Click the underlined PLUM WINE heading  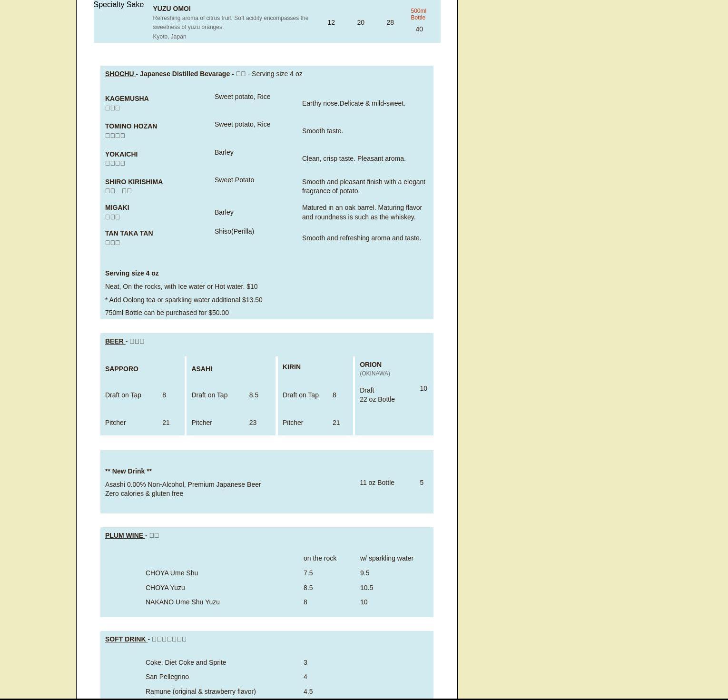tap(125, 535)
